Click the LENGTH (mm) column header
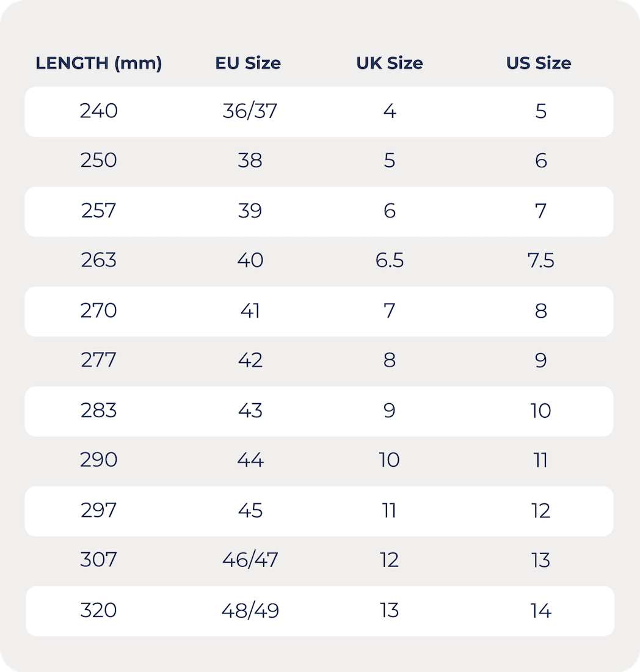640x672 pixels. 98,63
